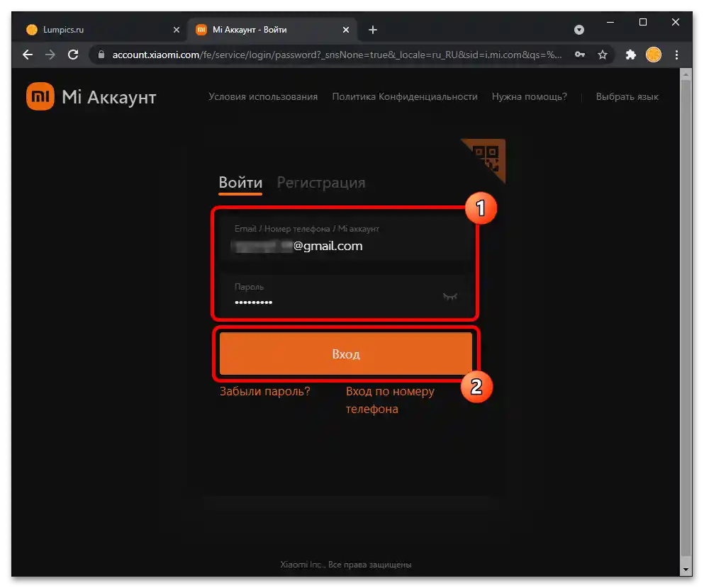Click the Нужна помощь? link
Image resolution: width=704 pixels, height=588 pixels.
[x=530, y=97]
